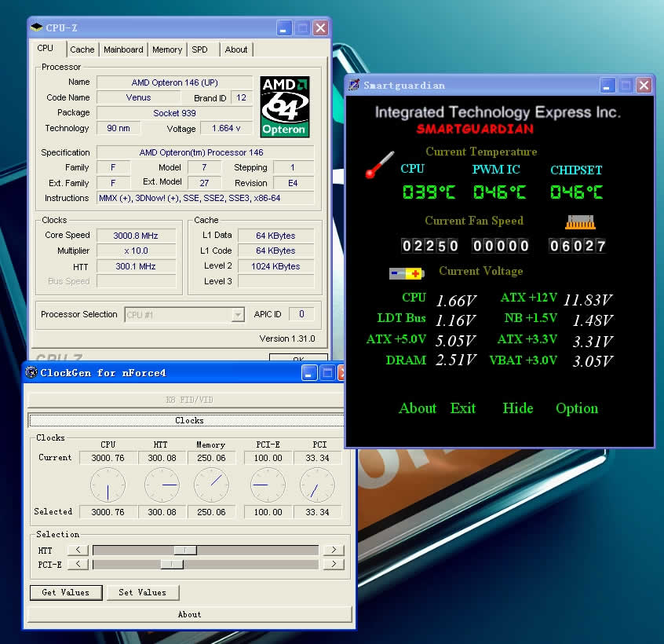Screen dimensions: 664x644
Task: Click the PCI clock dial in ClockGen
Action: [317, 485]
